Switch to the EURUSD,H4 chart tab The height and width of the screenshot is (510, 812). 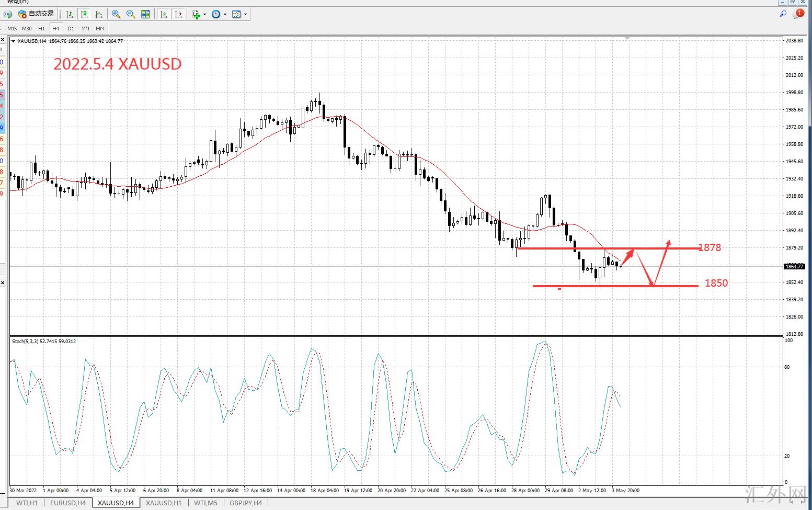coord(68,503)
